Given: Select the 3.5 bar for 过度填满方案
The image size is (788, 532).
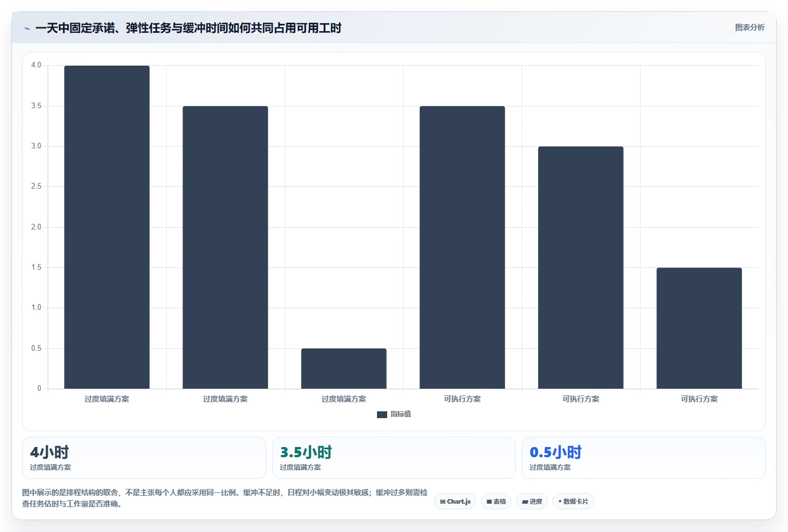Looking at the screenshot, I should [x=225, y=248].
